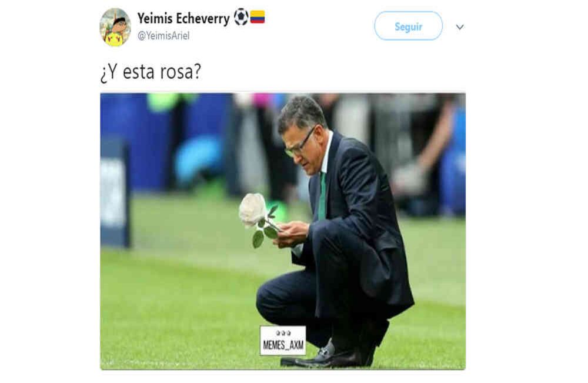Click the blurred blue signboard in the photo
588x383 pixels.
(x=115, y=194)
